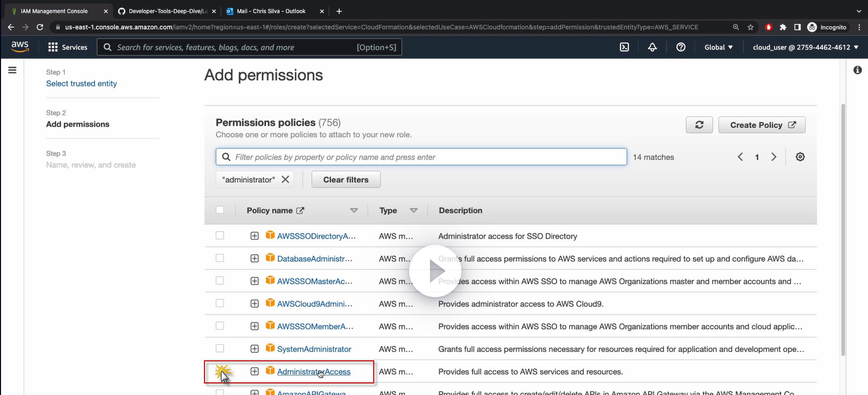868x395 pixels.
Task: Refresh the permissions policies list
Action: point(699,125)
